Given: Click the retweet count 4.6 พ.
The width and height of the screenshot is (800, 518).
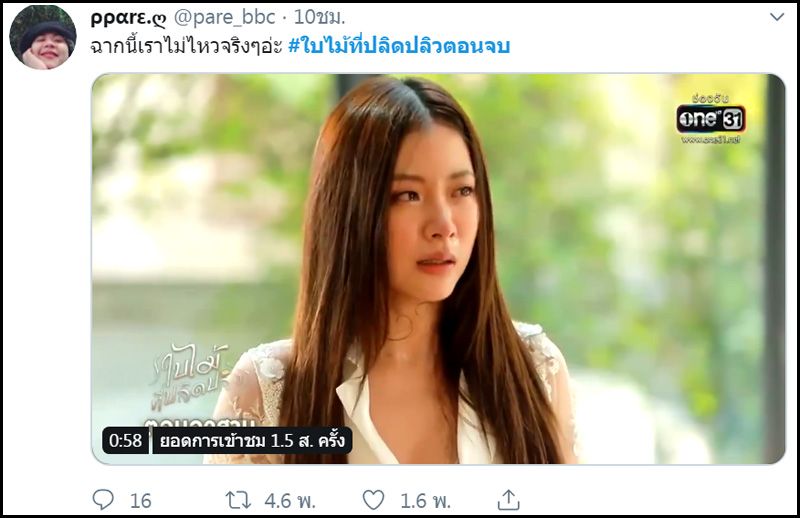Looking at the screenshot, I should (x=290, y=501).
